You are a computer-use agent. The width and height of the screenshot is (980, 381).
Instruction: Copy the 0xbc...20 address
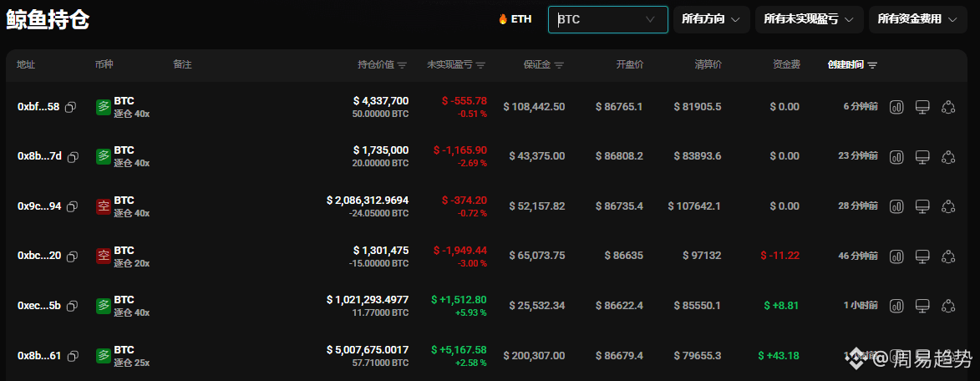[72, 256]
